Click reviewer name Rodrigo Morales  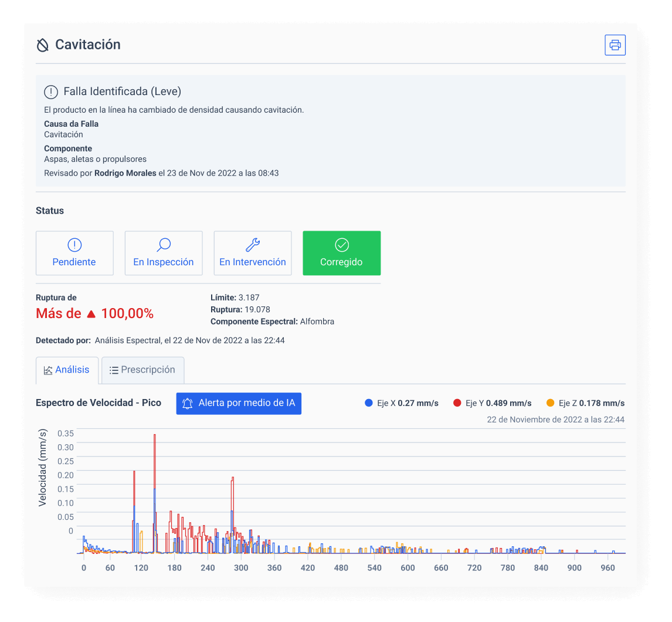125,173
